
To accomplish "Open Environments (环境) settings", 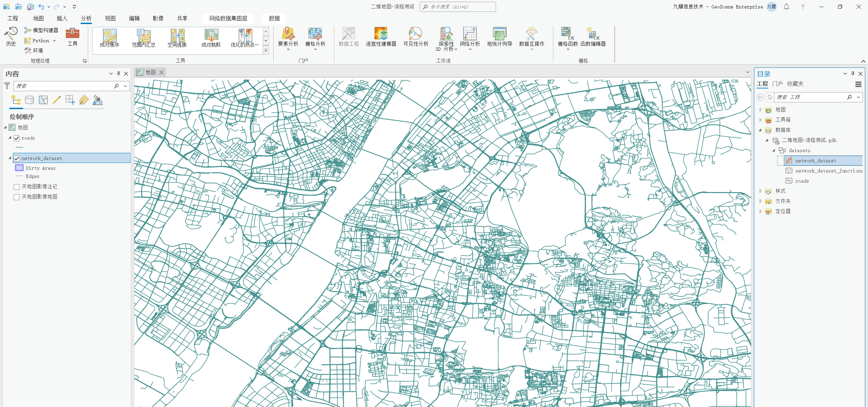I will coord(34,50).
